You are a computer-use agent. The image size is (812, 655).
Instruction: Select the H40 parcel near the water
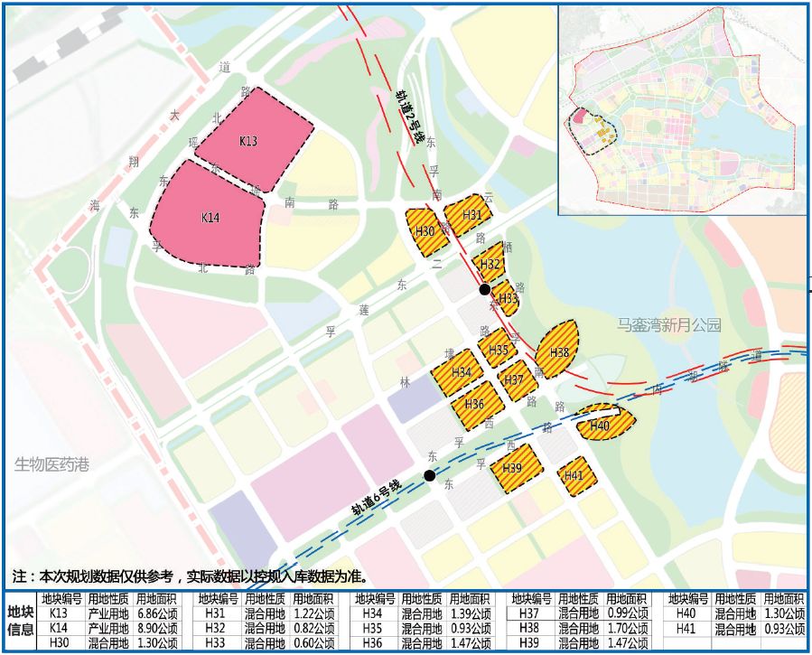click(x=605, y=422)
